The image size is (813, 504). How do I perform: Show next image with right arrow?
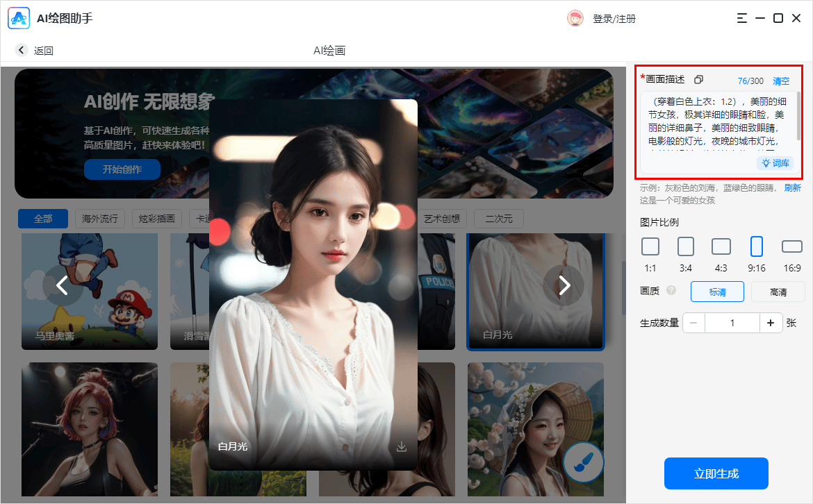(564, 285)
